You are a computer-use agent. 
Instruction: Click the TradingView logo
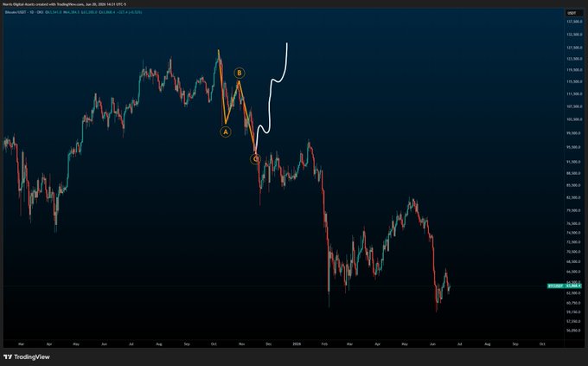(x=27, y=356)
